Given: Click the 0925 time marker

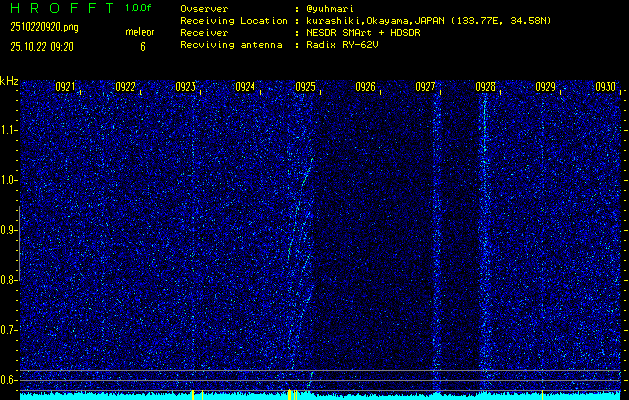Looking at the screenshot, I should pyautogui.click(x=305, y=87).
